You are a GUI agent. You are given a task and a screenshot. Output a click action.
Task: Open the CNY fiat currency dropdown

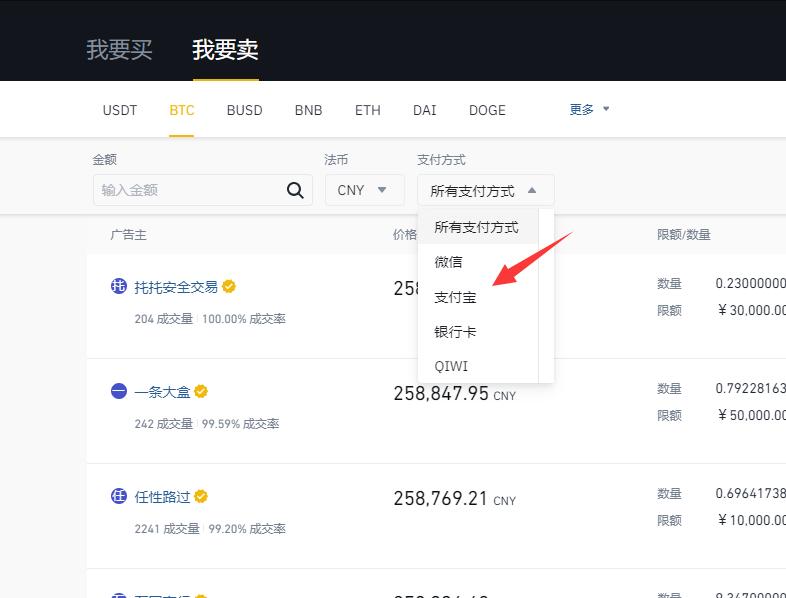364,190
